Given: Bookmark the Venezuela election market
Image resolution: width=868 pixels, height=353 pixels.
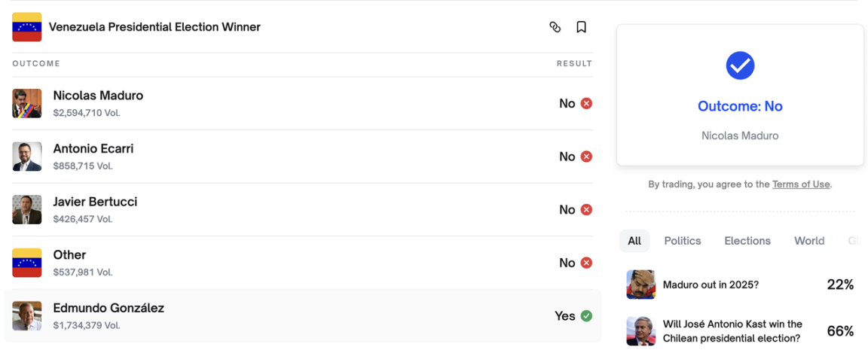Looking at the screenshot, I should point(581,27).
